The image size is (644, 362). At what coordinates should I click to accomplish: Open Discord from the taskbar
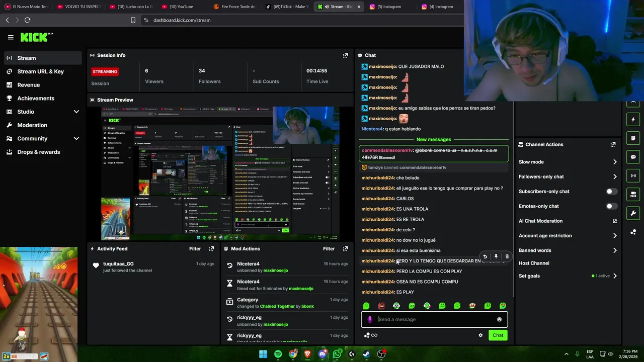pos(323,354)
